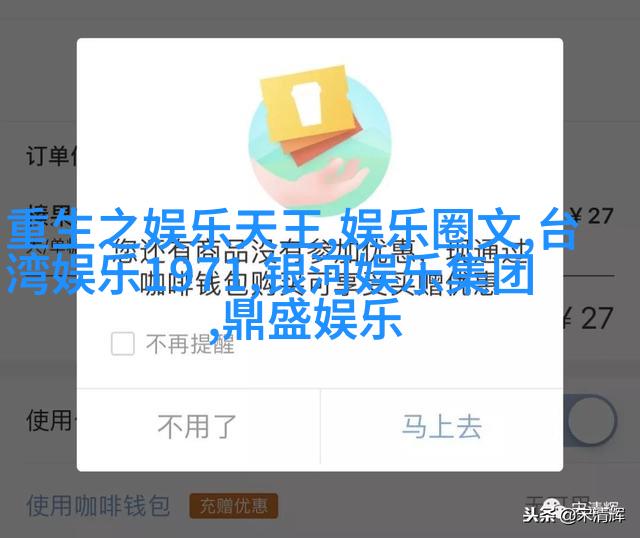Click the 重生之娱乐天王 blue overlay text
The width and height of the screenshot is (640, 538).
[165, 230]
